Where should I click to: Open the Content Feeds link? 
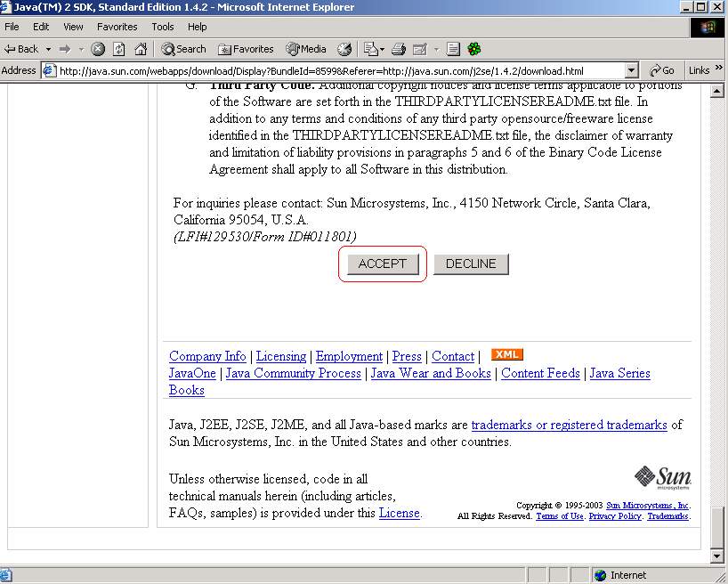pos(540,374)
